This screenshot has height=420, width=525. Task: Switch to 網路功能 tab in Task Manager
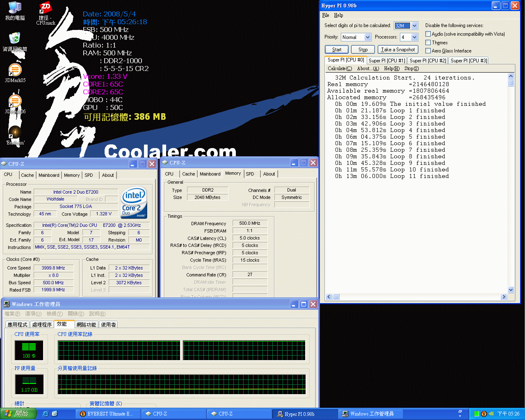coord(87,324)
